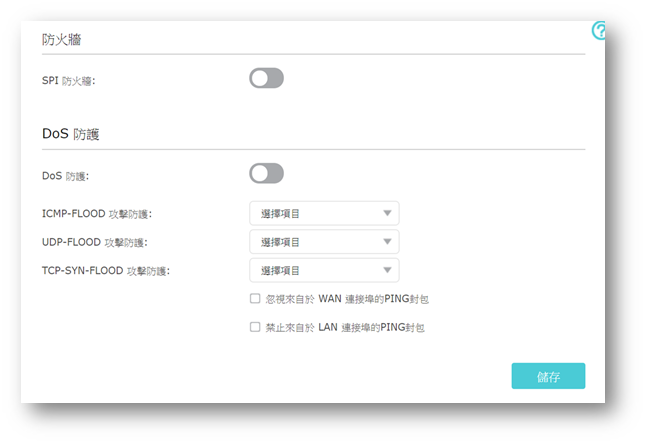
Task: Select the DoS 防護 section heading
Action: (70, 133)
